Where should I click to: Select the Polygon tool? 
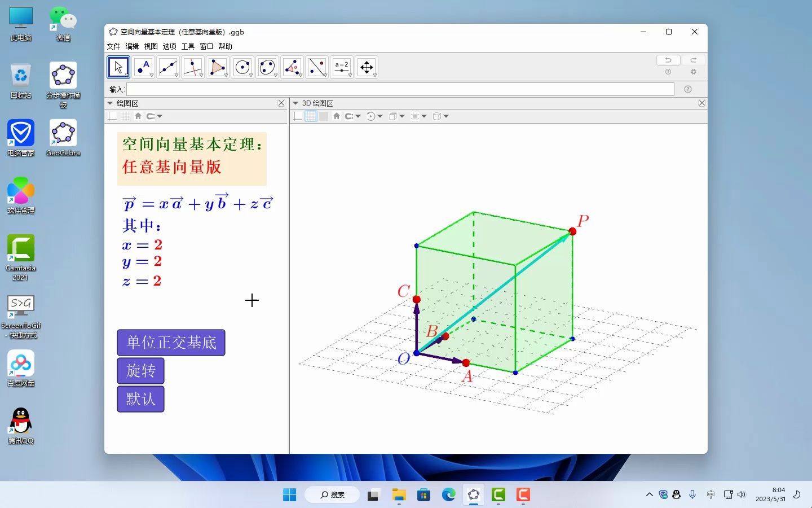tap(218, 67)
